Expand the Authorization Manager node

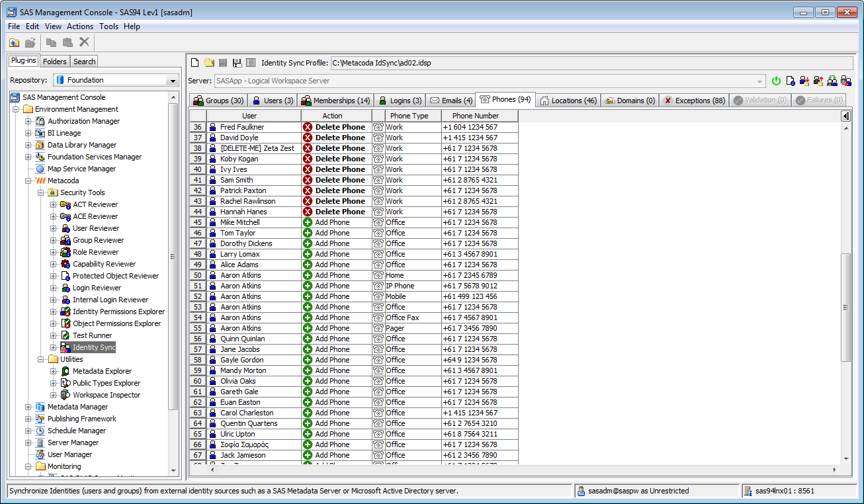[28, 121]
